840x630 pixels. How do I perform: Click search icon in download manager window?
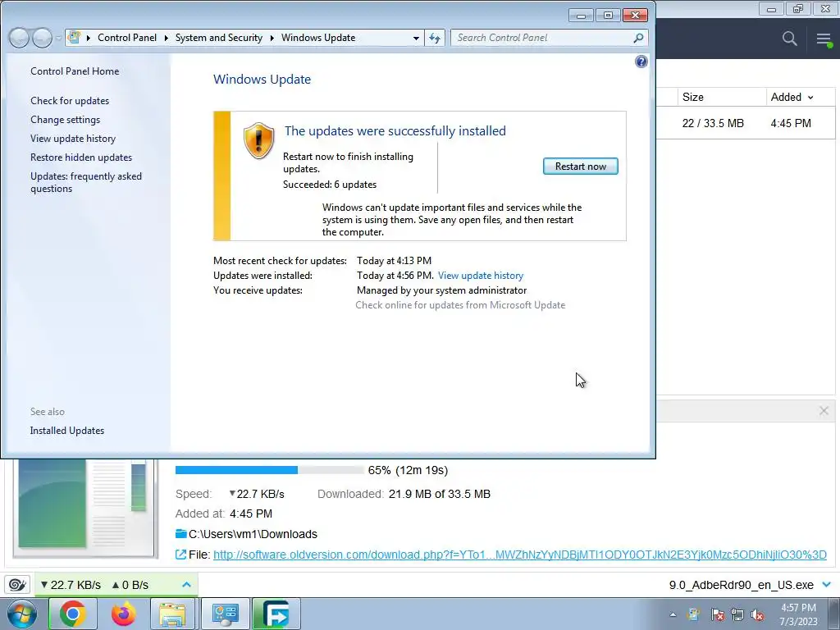coord(789,39)
